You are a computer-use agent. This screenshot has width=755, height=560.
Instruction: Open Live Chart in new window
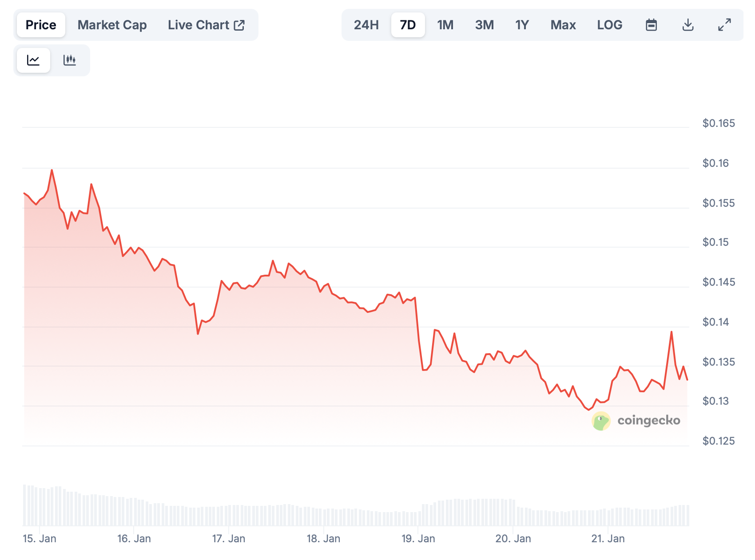(206, 25)
